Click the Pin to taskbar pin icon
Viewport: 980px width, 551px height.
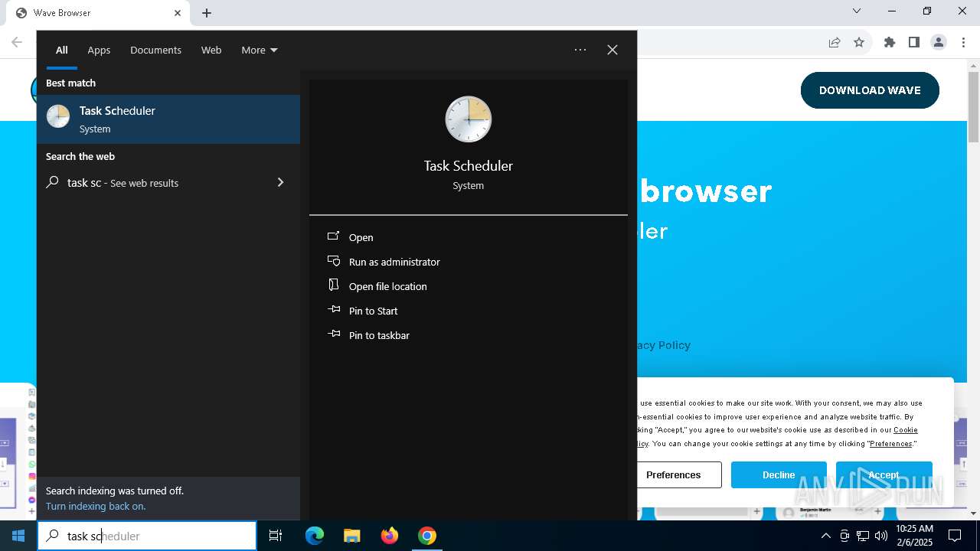334,334
